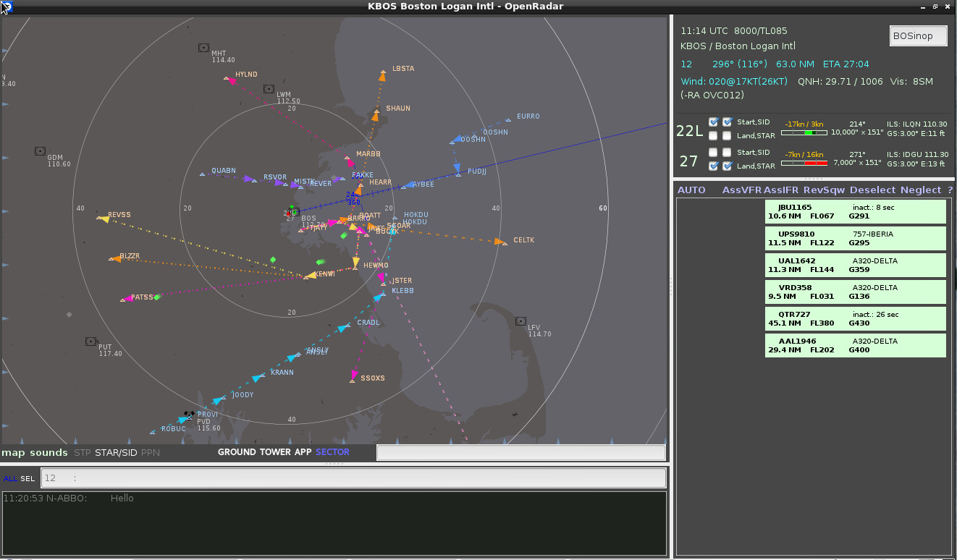Toggle PPN display mode
Screen dimensions: 957x560
click(x=150, y=453)
